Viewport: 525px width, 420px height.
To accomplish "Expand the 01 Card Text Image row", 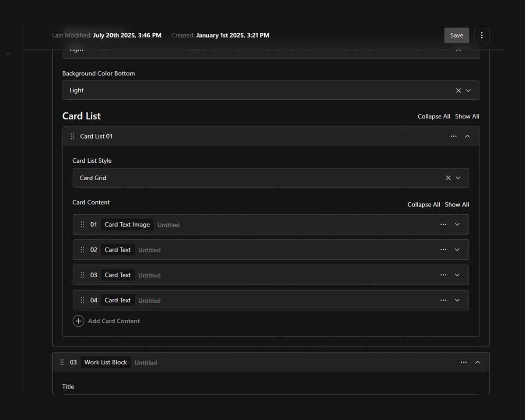I will [x=457, y=225].
